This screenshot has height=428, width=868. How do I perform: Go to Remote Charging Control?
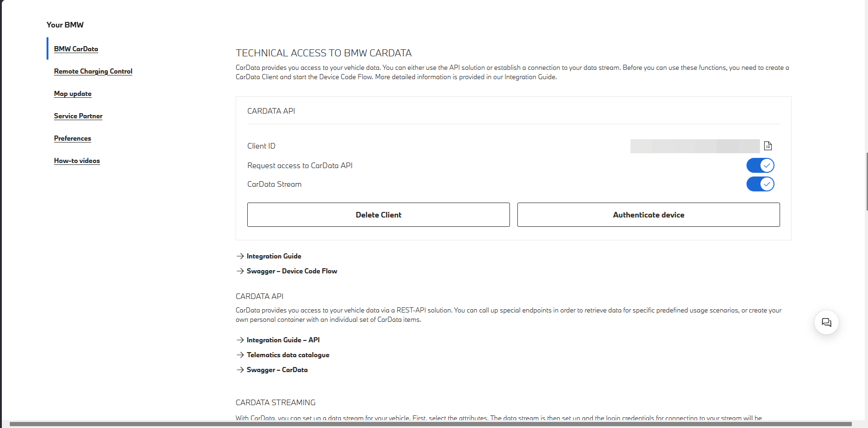[93, 71]
